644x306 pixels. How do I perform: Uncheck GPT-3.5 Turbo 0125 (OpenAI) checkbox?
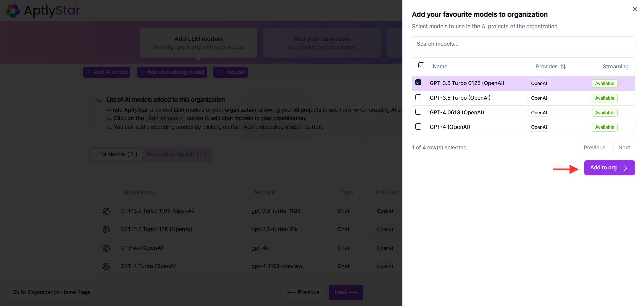(418, 83)
